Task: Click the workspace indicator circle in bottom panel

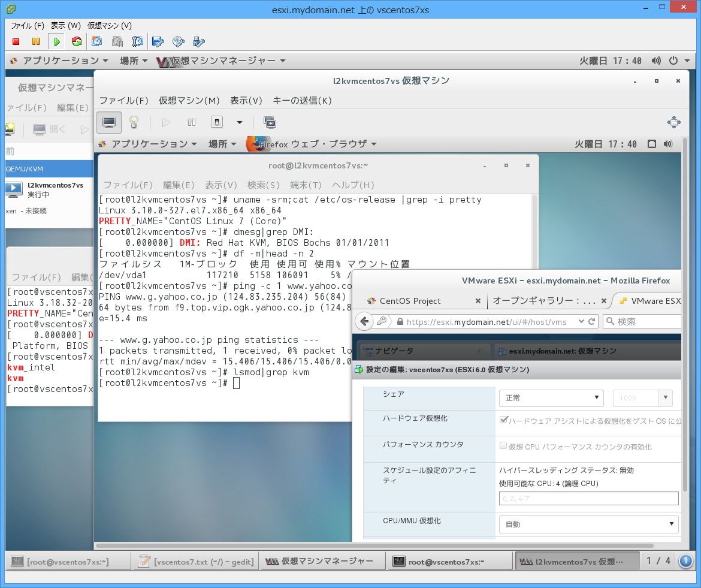Action: (x=686, y=560)
